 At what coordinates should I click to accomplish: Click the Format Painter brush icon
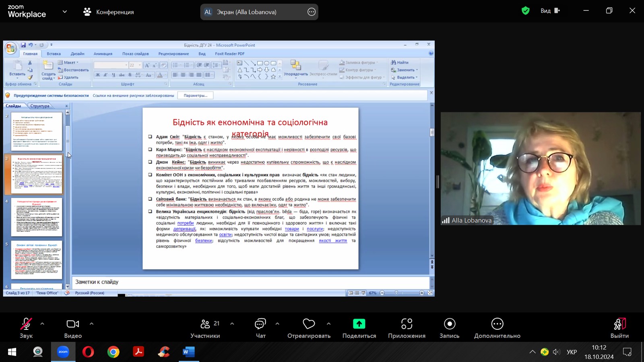click(30, 77)
